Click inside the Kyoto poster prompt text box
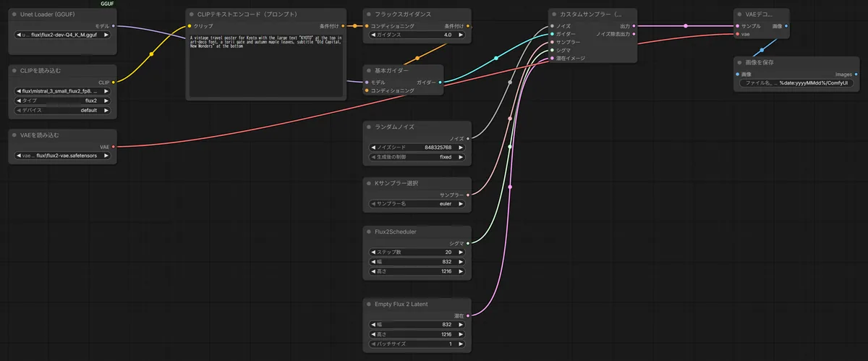868x361 pixels. coord(265,64)
